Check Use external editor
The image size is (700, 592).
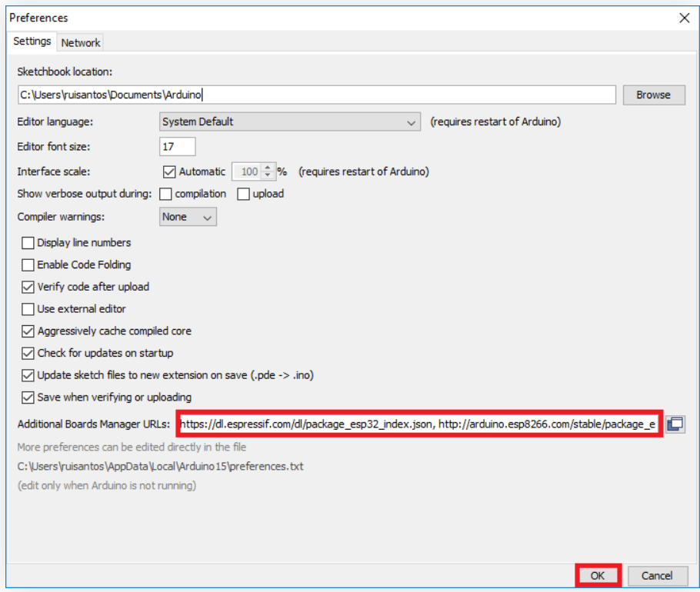click(28, 309)
